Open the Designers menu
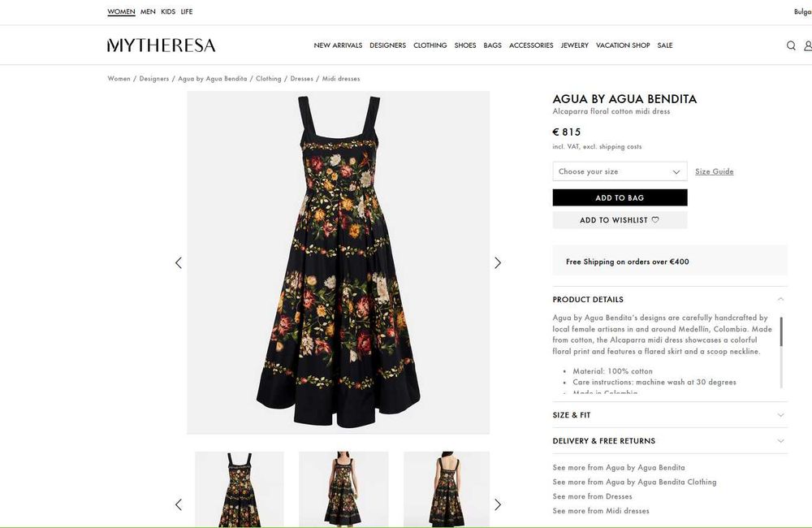Viewport: 812px width, 528px height. [x=388, y=45]
